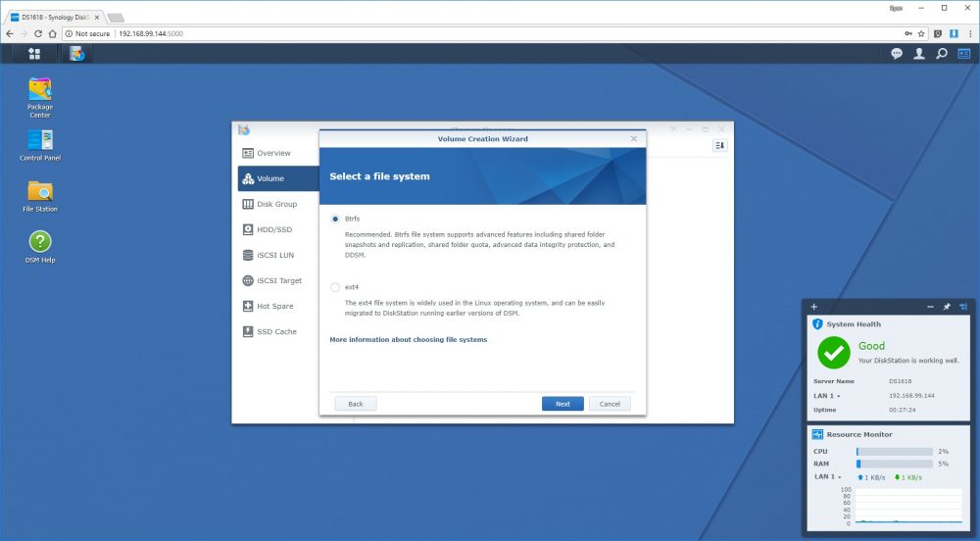Open the Disk Group section

click(x=278, y=204)
